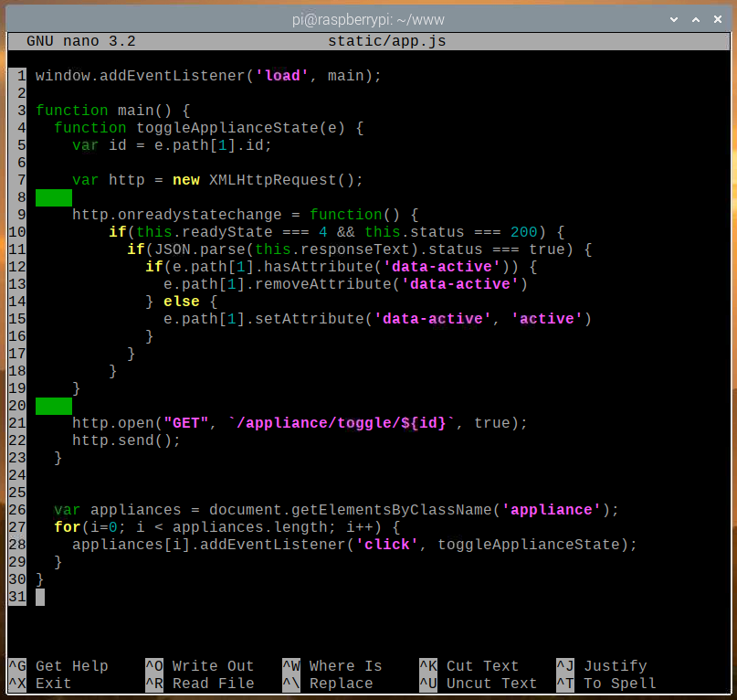Screen dimensions: 737x700
Task: Click the green whitespace block on line 20
Action: (x=53, y=406)
